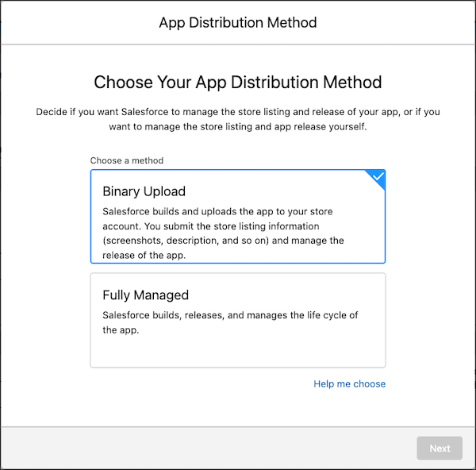Click the App Distribution Method dialog title
The width and height of the screenshot is (476, 470).
pos(238,23)
